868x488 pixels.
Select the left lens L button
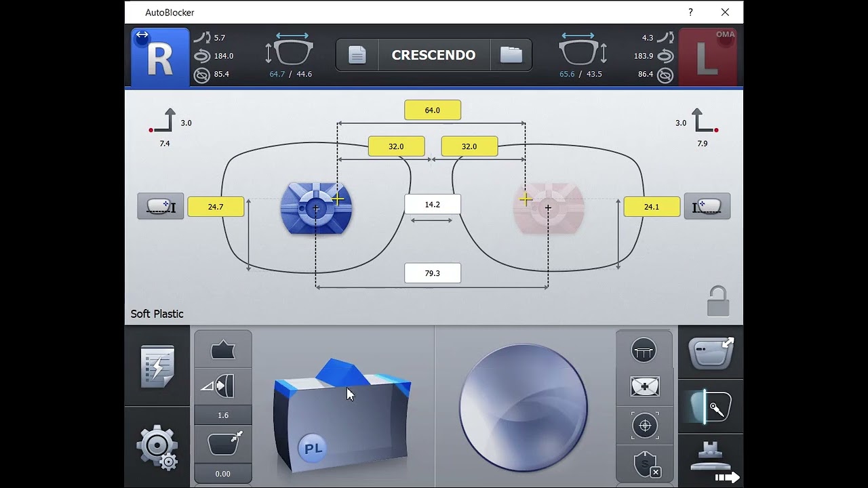707,58
